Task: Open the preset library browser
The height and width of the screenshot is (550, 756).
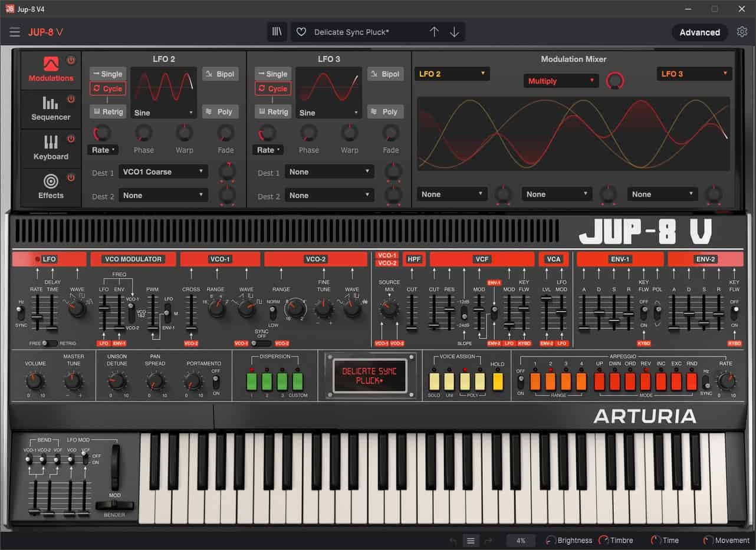Action: click(x=277, y=32)
